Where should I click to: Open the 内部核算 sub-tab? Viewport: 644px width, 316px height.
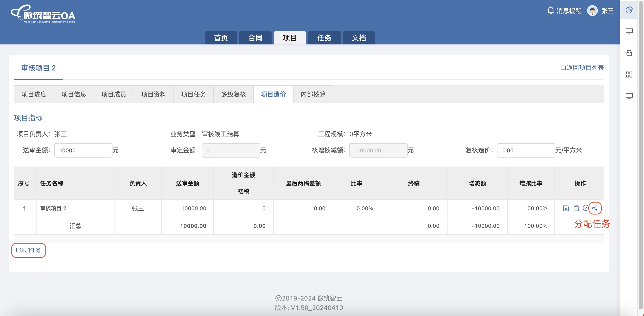click(313, 94)
